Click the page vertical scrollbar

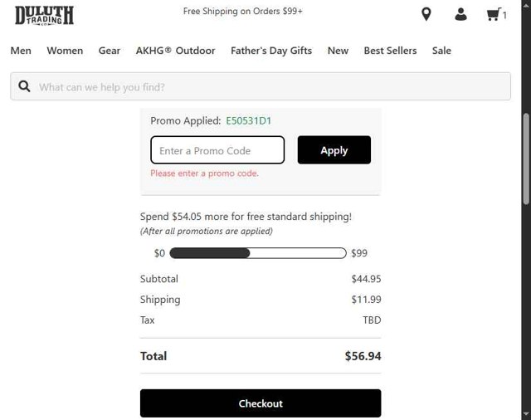525,158
